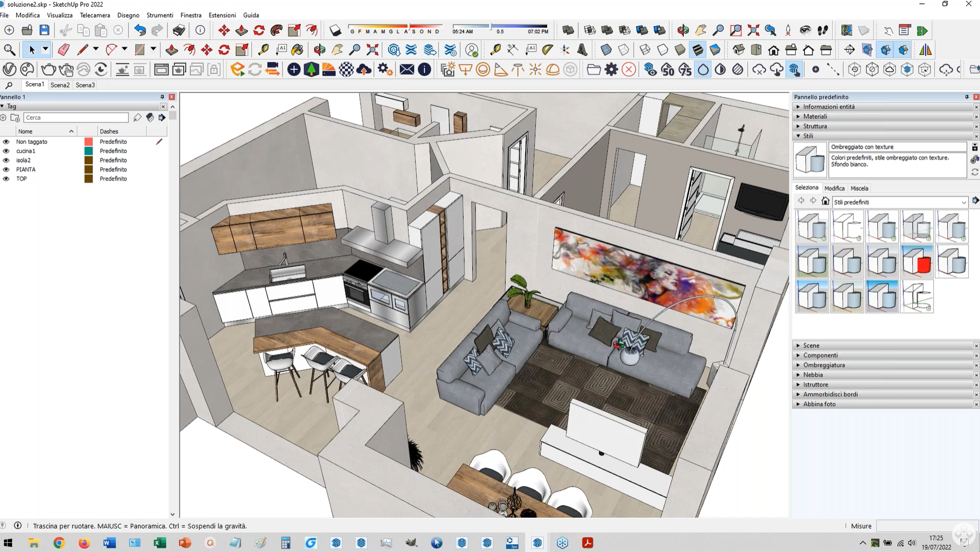This screenshot has width=980, height=552.
Task: Open the Estensioni menu
Action: pyautogui.click(x=222, y=15)
